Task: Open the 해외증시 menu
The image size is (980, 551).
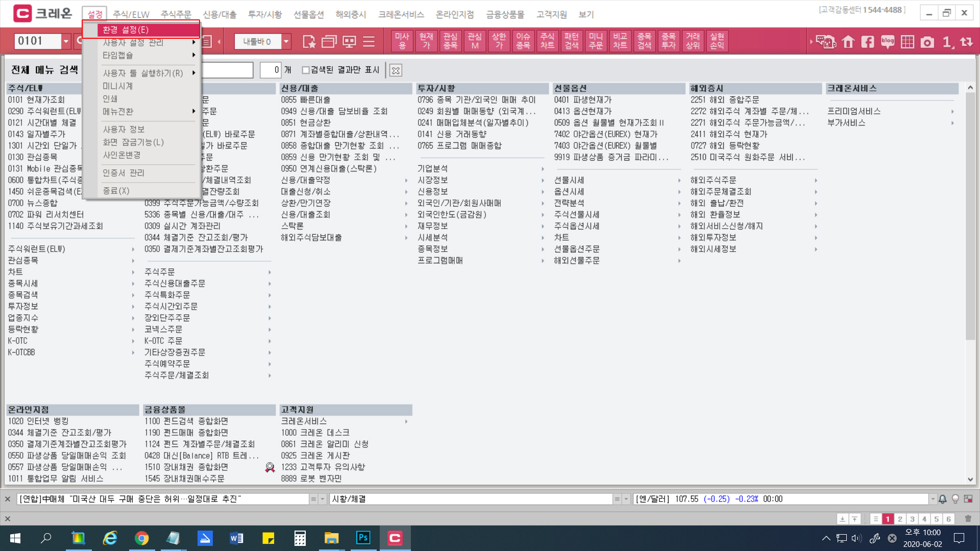Action: pyautogui.click(x=351, y=14)
